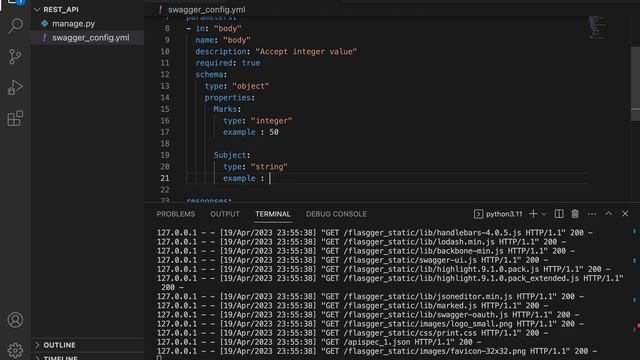
Task: Open the Source Control view
Action: tap(15, 56)
